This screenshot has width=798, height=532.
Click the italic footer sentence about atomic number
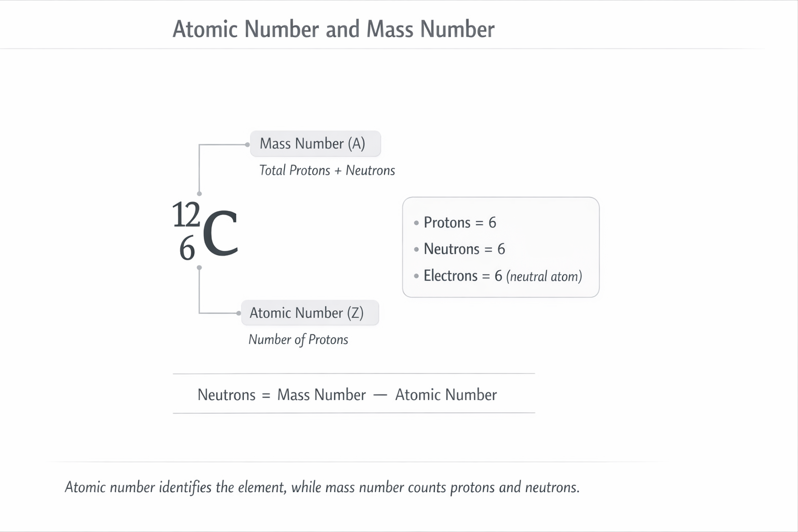pyautogui.click(x=322, y=487)
